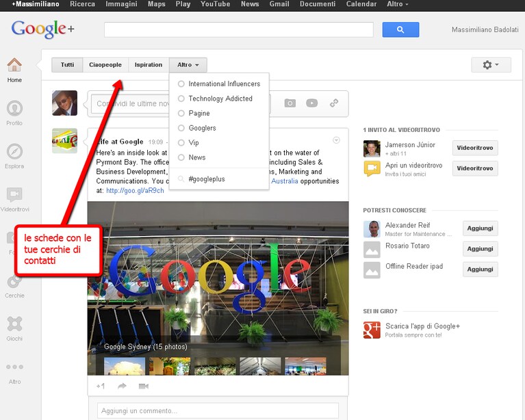This screenshot has height=420, width=525.
Task: Open post options arrow on Life at Google post
Action: (x=337, y=140)
